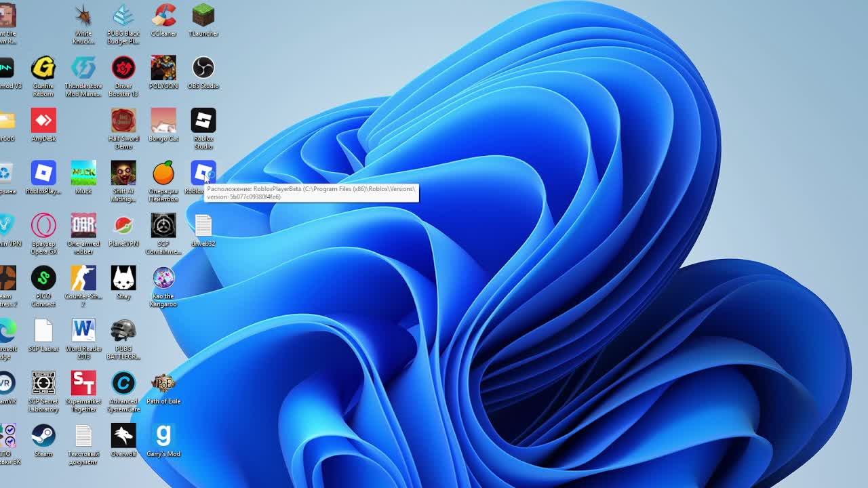Click the Counter-Strike 2 icon
This screenshot has width=868, height=488.
point(83,287)
